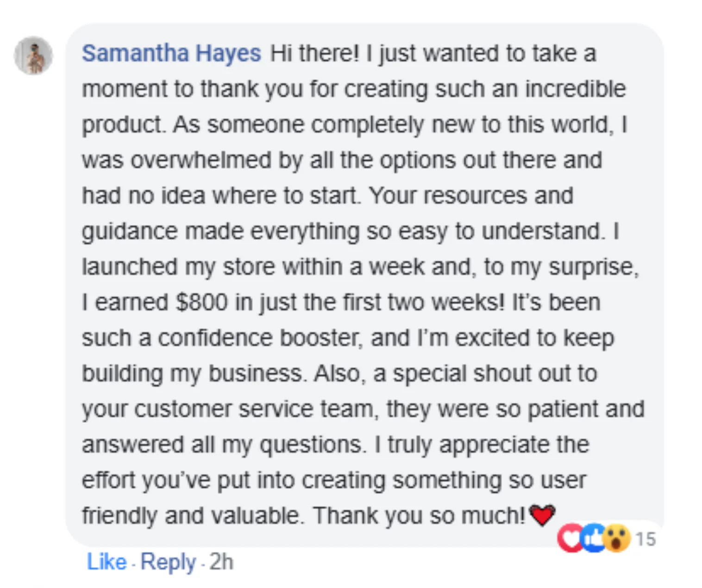
Task: Click the "Hi there!" greeting text
Action: tap(314, 53)
